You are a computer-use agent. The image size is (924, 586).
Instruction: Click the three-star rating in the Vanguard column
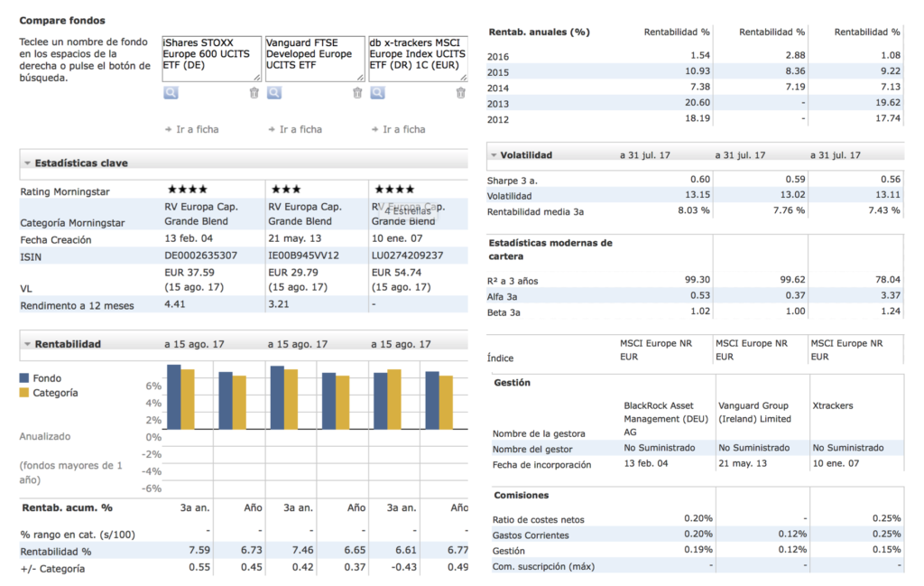click(x=285, y=190)
